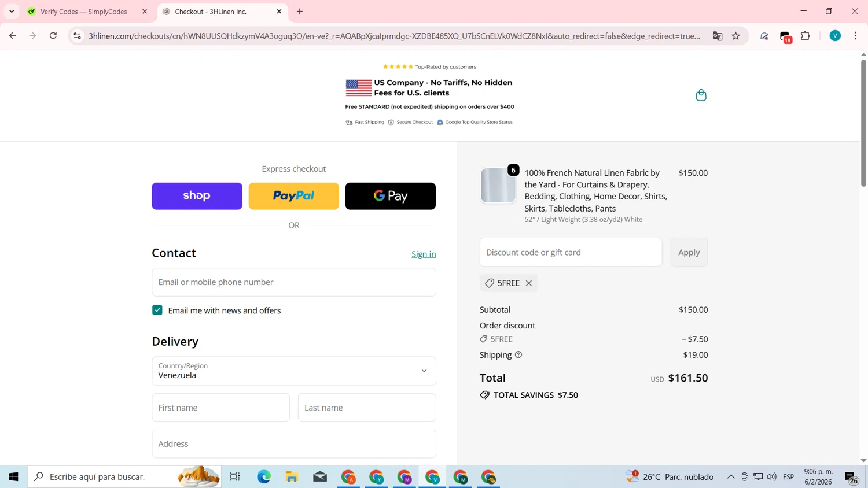Image resolution: width=868 pixels, height=488 pixels.
Task: Reload the checkout page
Action: tap(53, 36)
